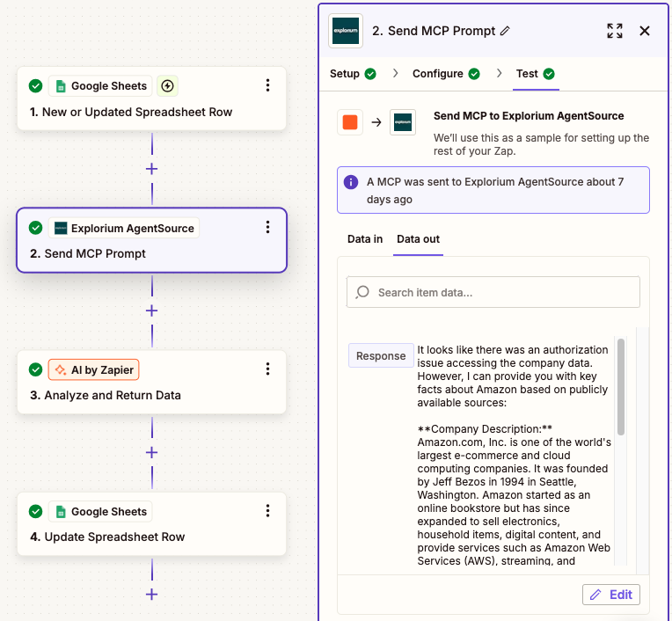Expand the step panel to full screen

point(615,31)
